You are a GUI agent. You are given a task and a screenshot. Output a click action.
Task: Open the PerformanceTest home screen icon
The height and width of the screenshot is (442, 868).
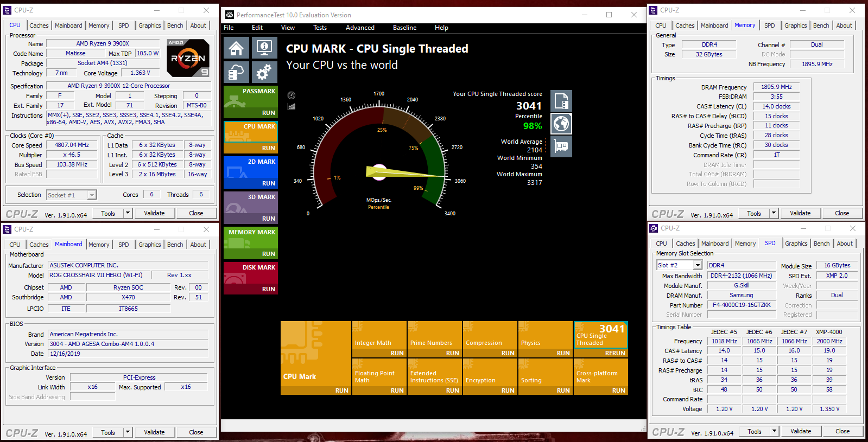point(236,48)
